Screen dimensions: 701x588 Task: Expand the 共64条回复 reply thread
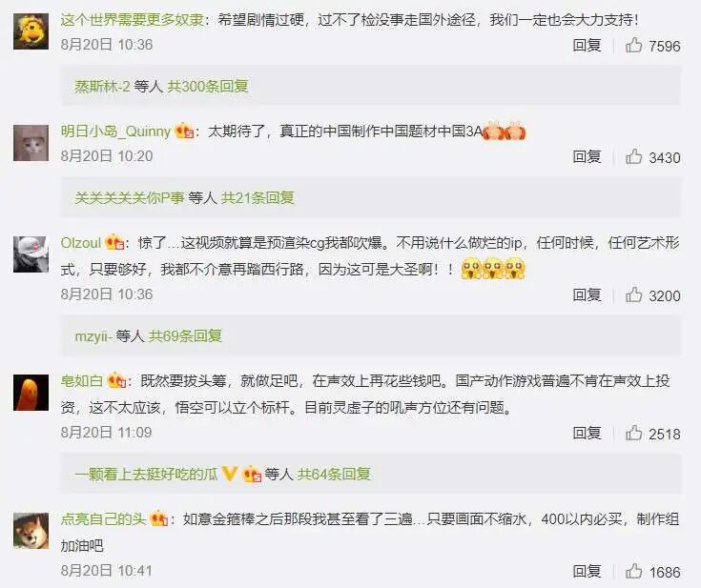click(x=334, y=474)
